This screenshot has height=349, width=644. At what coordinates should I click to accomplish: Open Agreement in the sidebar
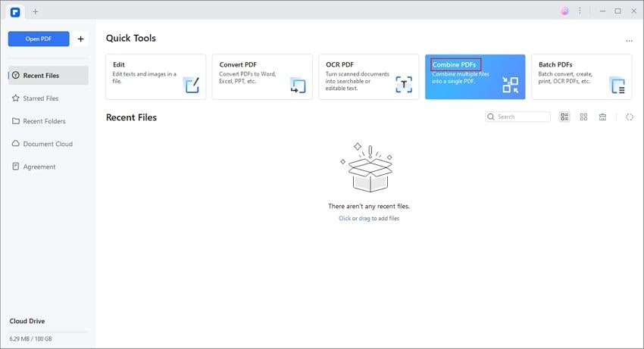48,167
